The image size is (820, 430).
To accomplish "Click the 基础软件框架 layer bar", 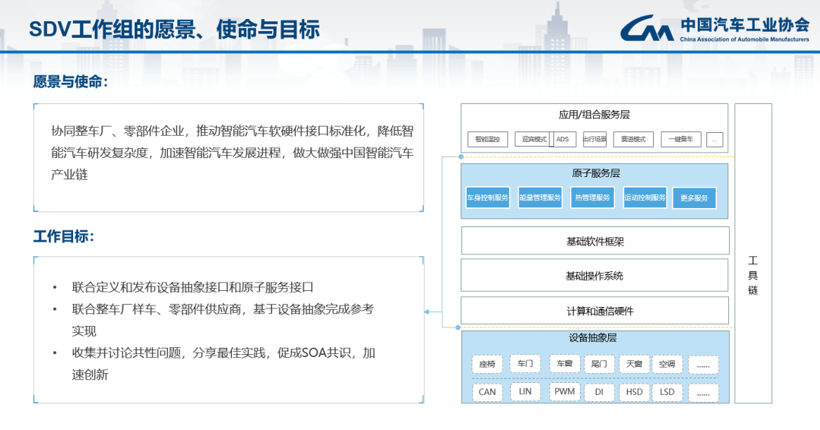I will click(594, 242).
